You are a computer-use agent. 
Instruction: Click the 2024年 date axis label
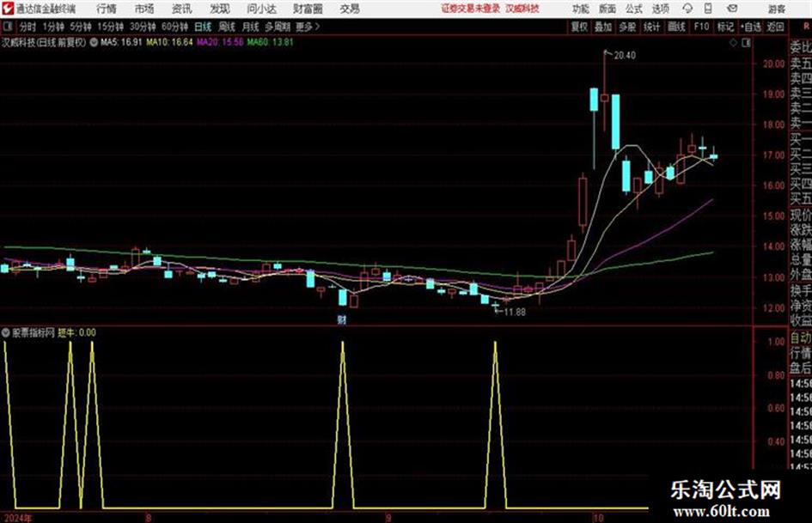16,519
